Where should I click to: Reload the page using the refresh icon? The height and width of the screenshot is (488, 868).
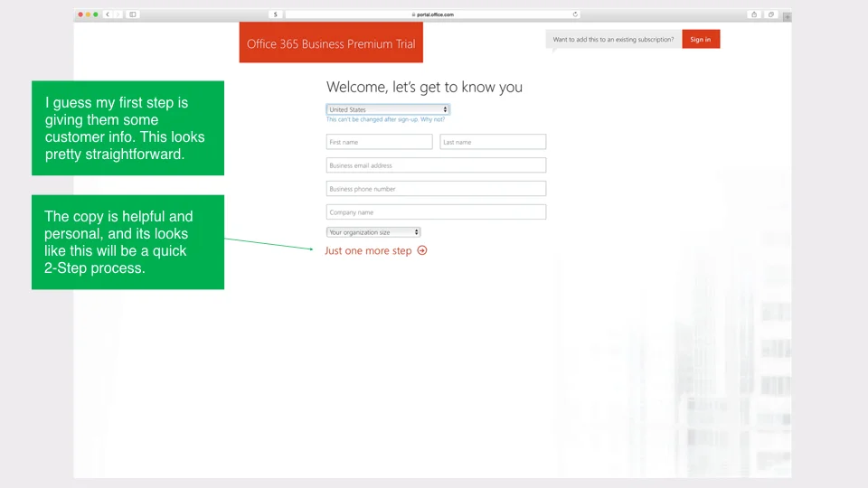575,14
